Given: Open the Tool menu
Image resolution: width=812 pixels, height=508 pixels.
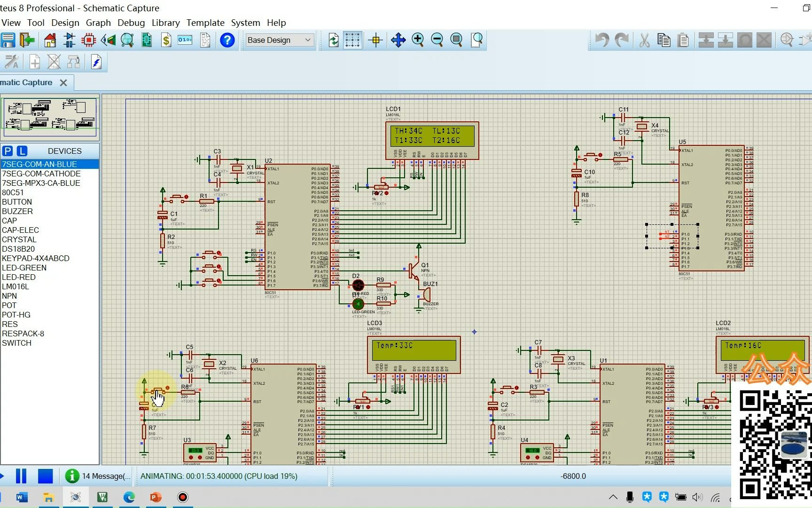Looking at the screenshot, I should (36, 23).
